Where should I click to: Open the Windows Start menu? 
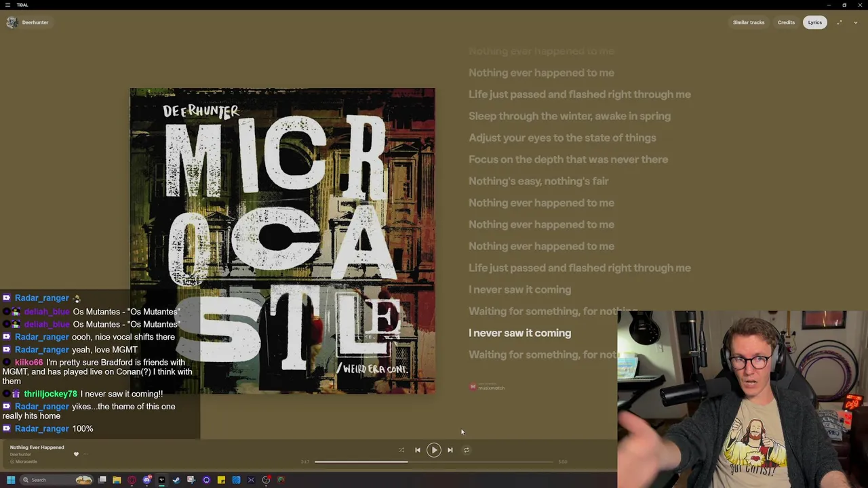pyautogui.click(x=11, y=480)
